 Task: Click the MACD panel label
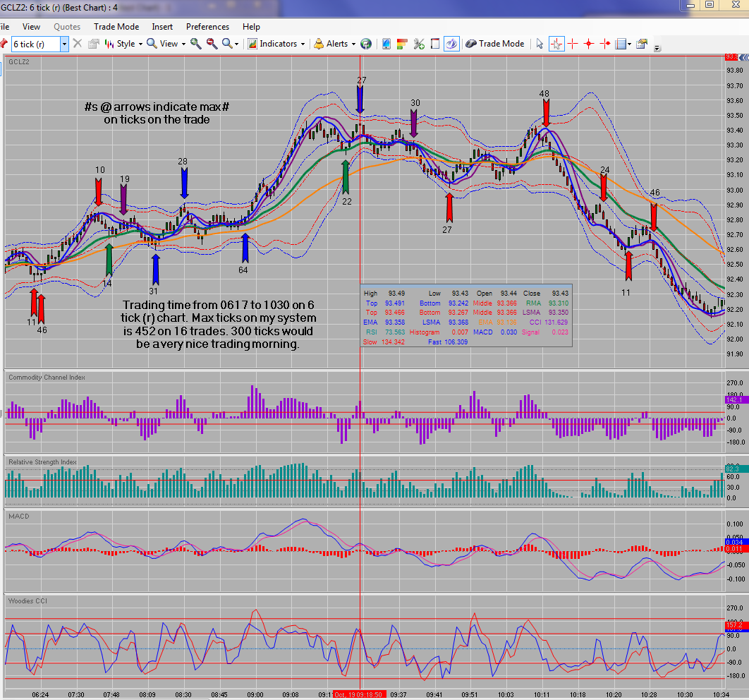tap(18, 516)
